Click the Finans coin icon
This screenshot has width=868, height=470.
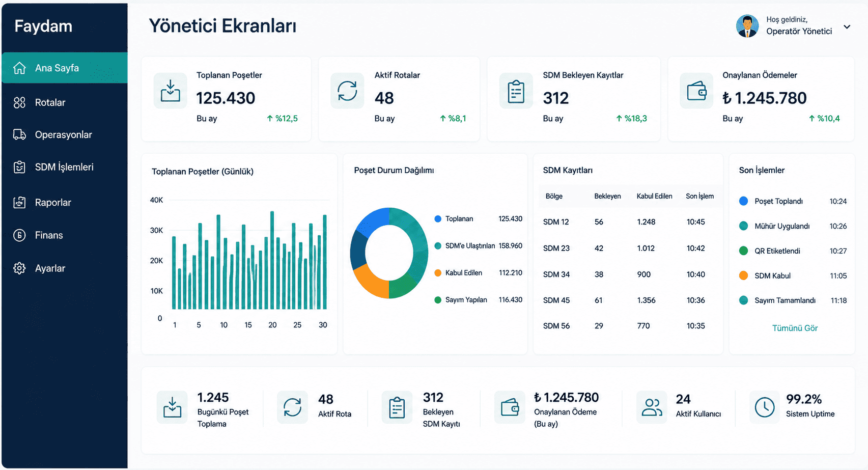19,235
